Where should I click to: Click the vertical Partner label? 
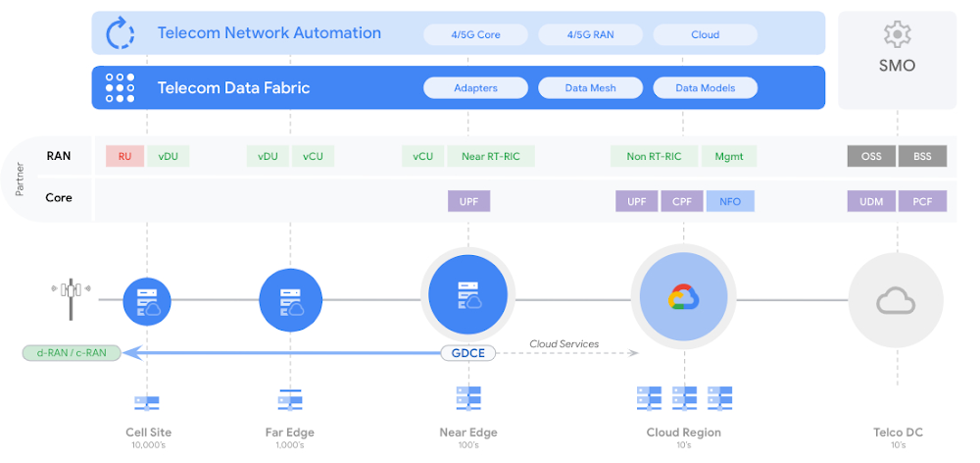point(20,180)
